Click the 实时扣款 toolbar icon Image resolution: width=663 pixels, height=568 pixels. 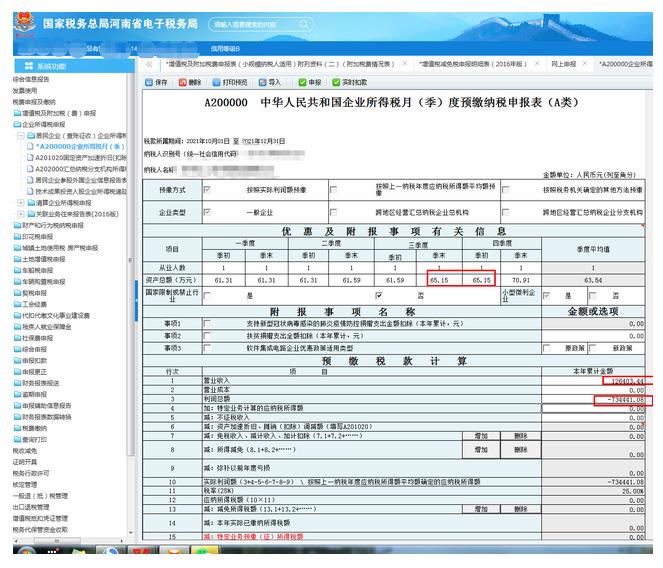click(x=349, y=83)
